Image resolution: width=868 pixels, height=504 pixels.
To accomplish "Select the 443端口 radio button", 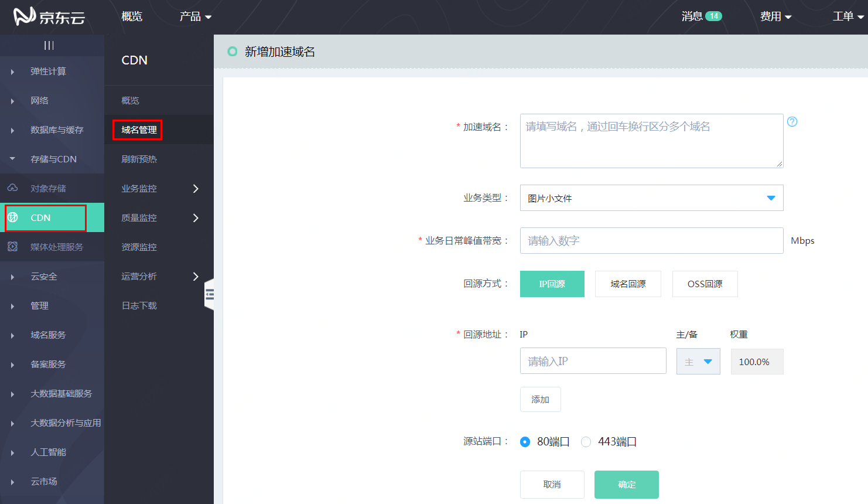I will point(586,442).
